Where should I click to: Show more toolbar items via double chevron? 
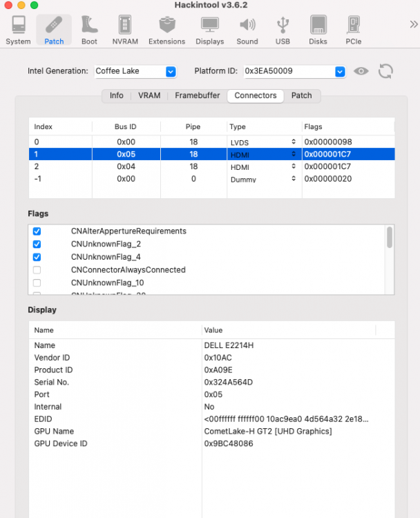click(x=413, y=24)
